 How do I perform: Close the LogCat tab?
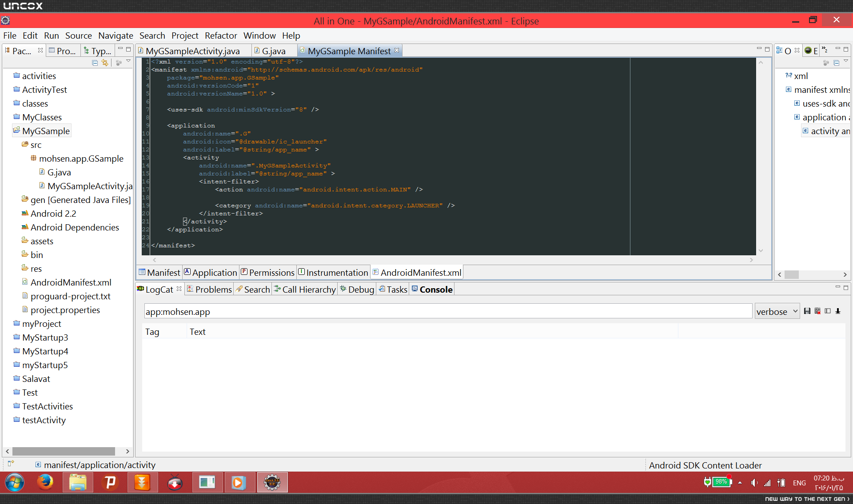pos(179,289)
